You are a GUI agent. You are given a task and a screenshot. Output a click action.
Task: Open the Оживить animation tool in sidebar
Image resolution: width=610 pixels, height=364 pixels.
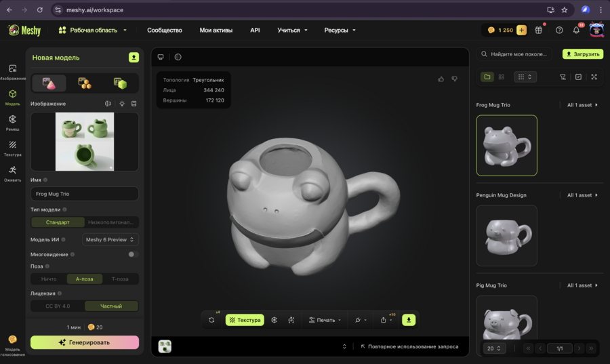click(x=12, y=172)
